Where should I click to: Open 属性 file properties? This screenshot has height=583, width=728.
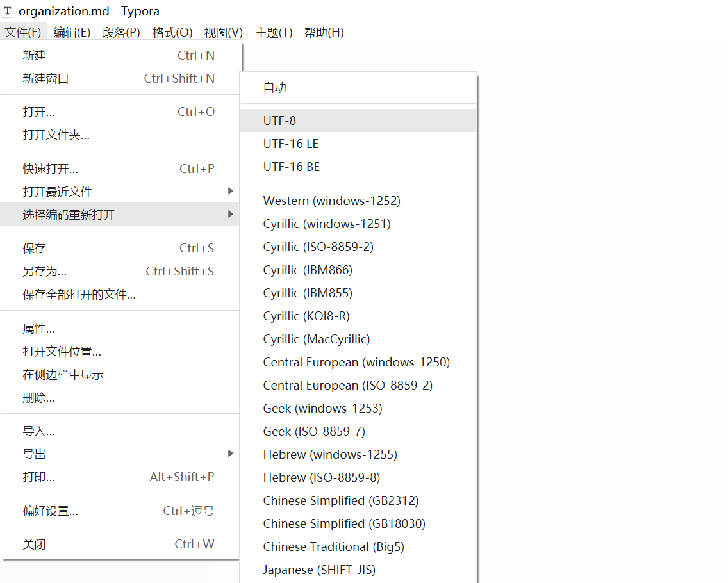tap(38, 328)
